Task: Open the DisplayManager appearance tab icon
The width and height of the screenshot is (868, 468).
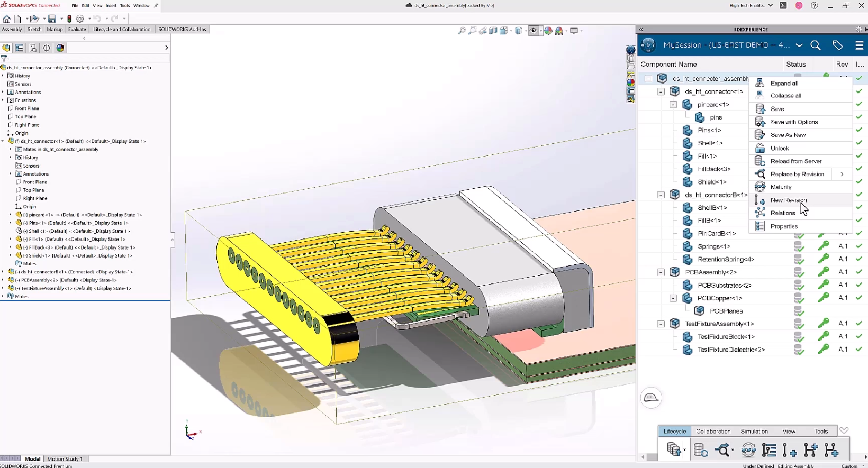Action: point(60,48)
